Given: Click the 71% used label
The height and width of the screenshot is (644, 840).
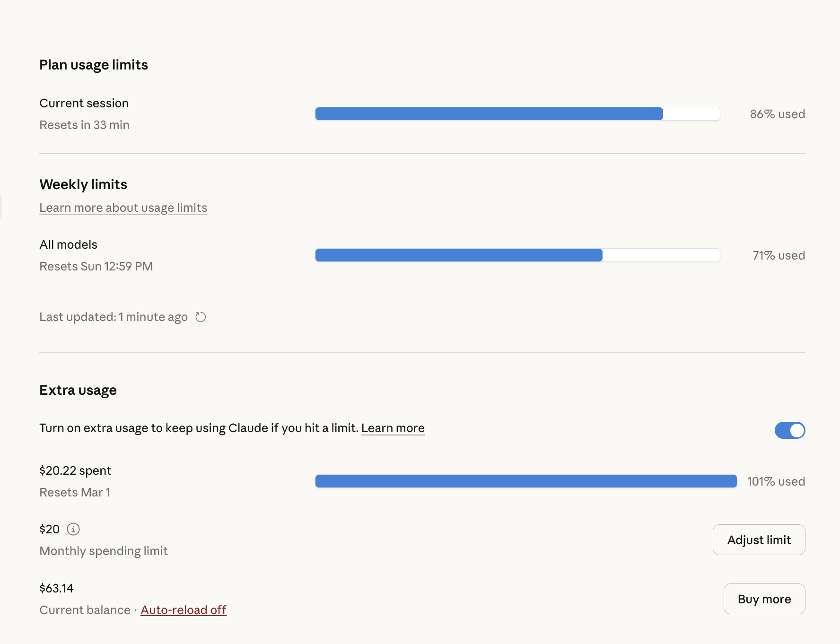Looking at the screenshot, I should pos(779,256).
